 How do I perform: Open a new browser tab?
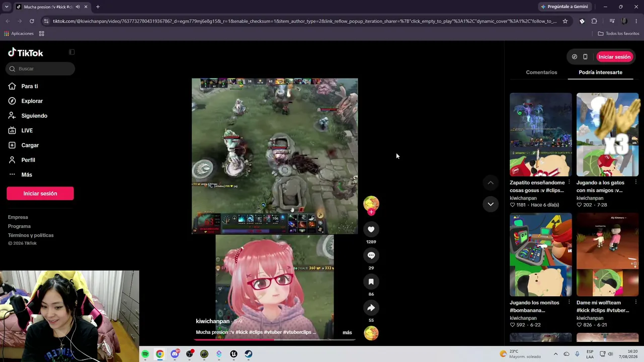pos(98,7)
